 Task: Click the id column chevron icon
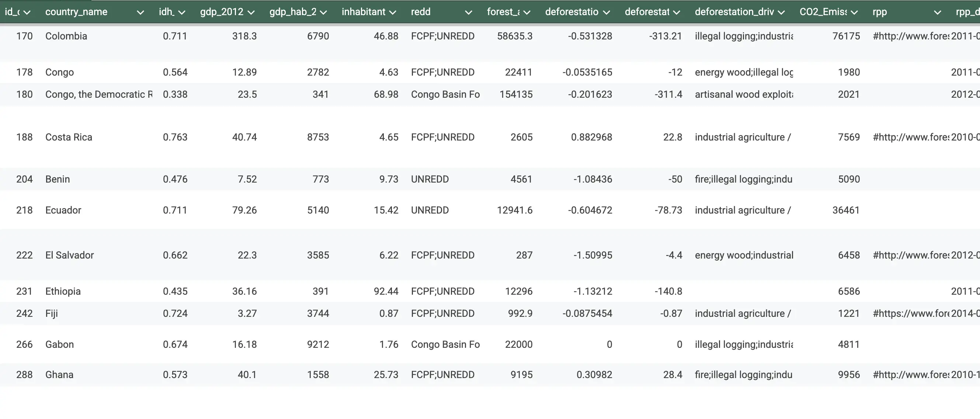pyautogui.click(x=27, y=12)
